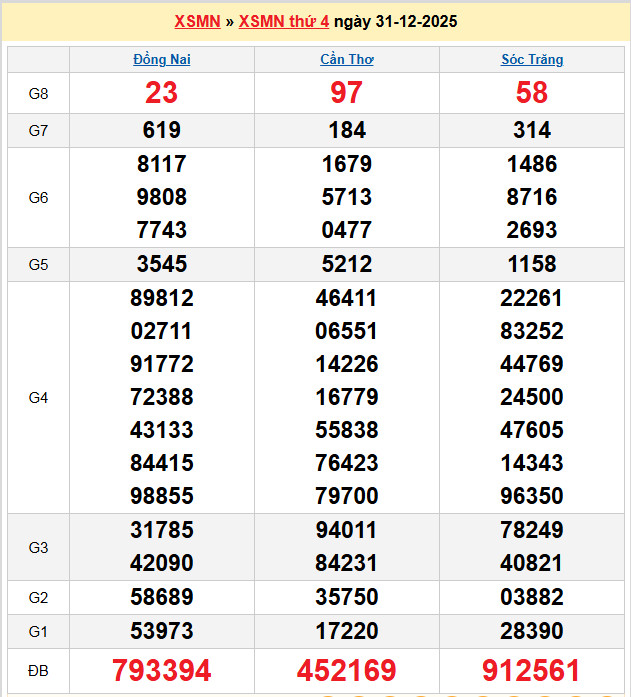The height and width of the screenshot is (697, 631).
Task: Open the Đồng Nai province link
Action: click(x=162, y=60)
